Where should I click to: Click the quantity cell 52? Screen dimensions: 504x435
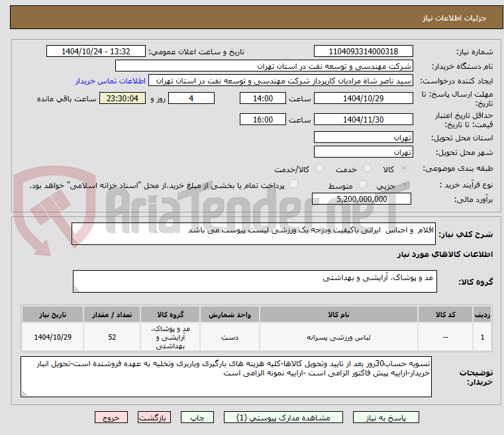(112, 337)
